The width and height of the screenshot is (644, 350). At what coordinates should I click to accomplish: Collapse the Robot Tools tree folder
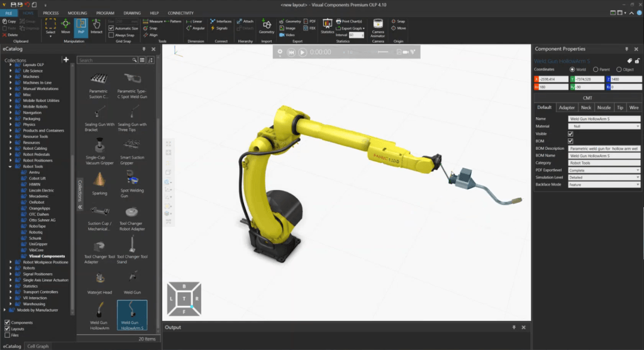11,167
